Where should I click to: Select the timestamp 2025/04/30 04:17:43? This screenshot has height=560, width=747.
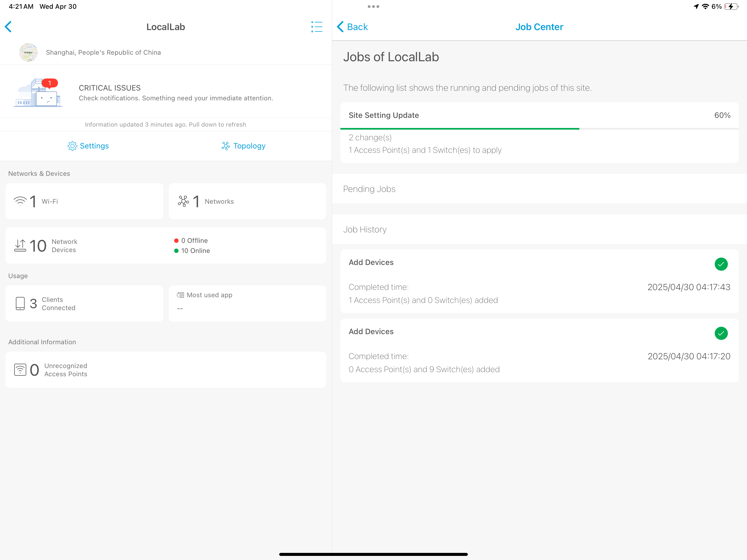(688, 287)
